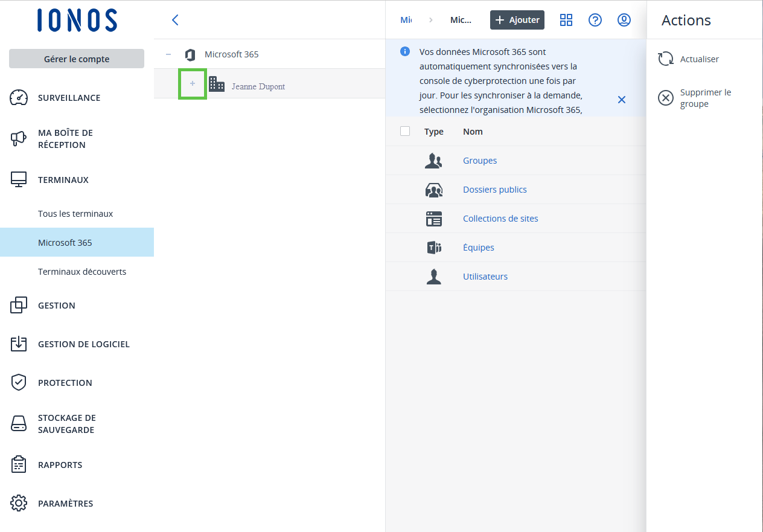Collapse the Microsoft 365 tree node
The height and width of the screenshot is (532, 763).
tap(168, 54)
